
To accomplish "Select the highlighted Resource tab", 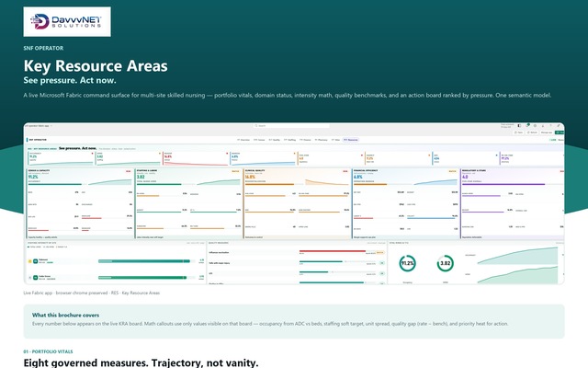I will click(x=351, y=140).
